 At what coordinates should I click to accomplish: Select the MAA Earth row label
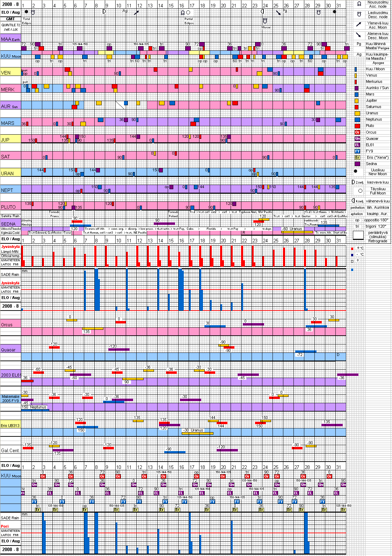[10, 39]
